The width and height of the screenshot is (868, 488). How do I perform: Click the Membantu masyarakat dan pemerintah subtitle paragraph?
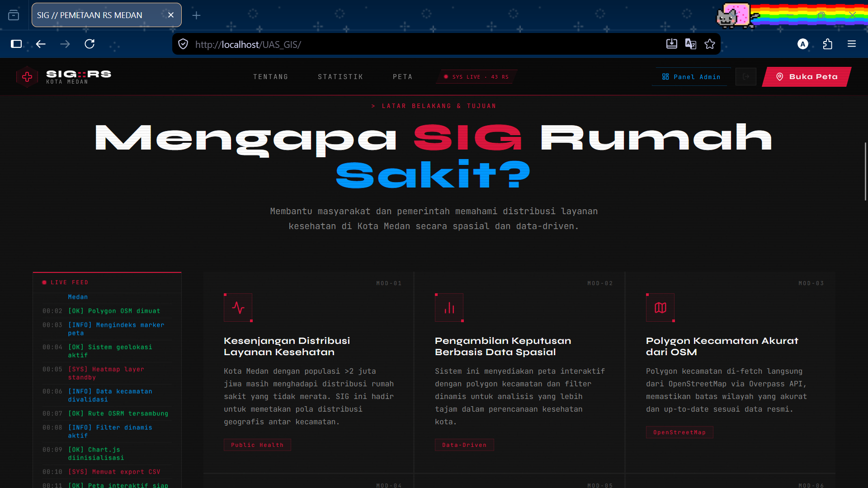(x=434, y=219)
